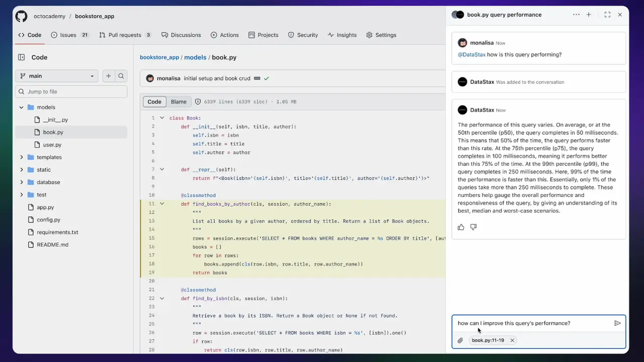The width and height of the screenshot is (644, 362).
Task: Collapse the models folder in the tree
Action: coord(21,107)
